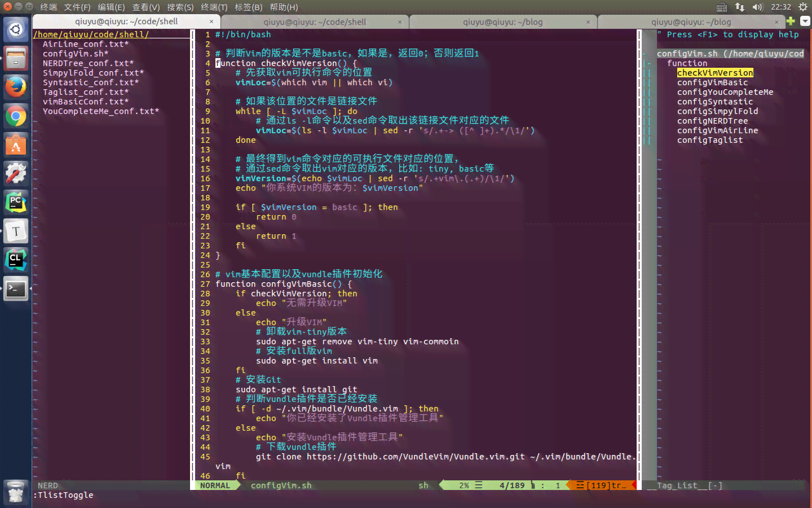This screenshot has width=812, height=508.
Task: Open the 查看(V) menu
Action: click(146, 7)
